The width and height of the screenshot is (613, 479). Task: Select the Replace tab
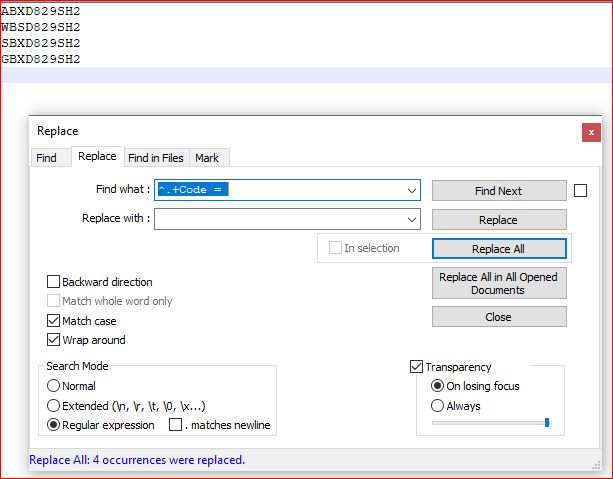point(97,156)
